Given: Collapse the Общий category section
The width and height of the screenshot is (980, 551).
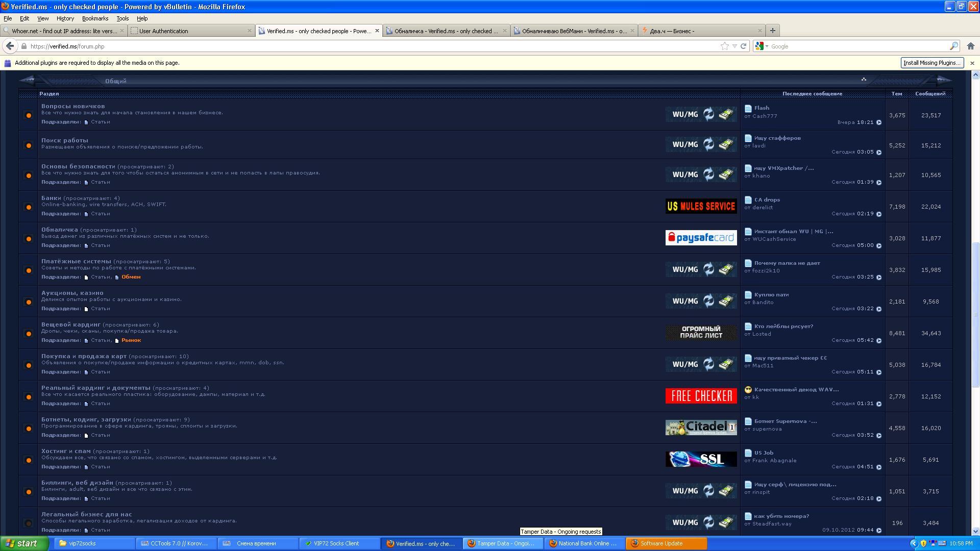Looking at the screenshot, I should click(x=864, y=80).
